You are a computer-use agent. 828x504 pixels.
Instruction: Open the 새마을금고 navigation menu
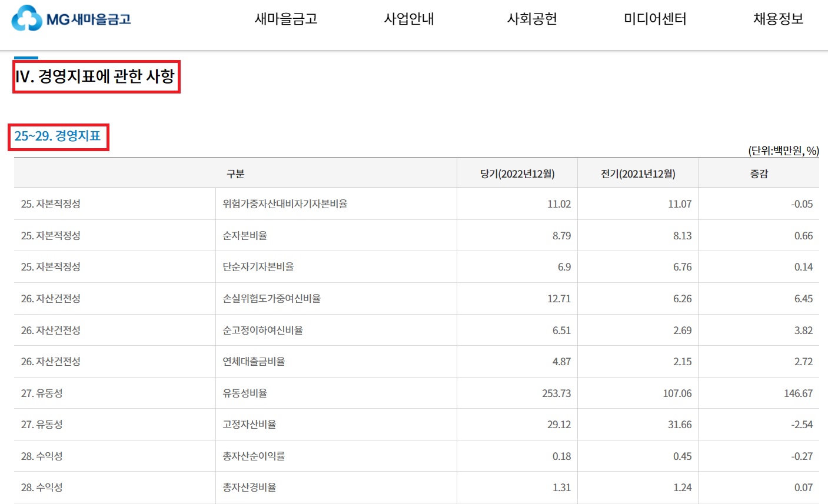(287, 18)
